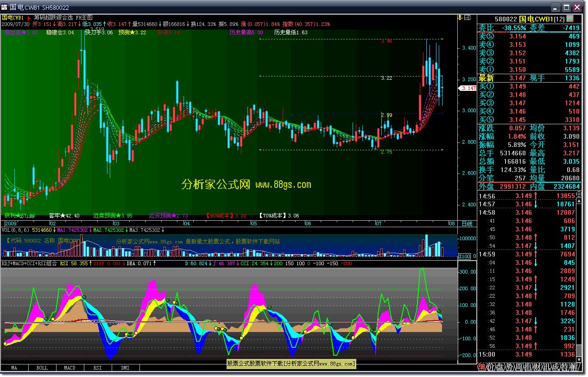Click the RSI:58.355 readout

point(74,263)
